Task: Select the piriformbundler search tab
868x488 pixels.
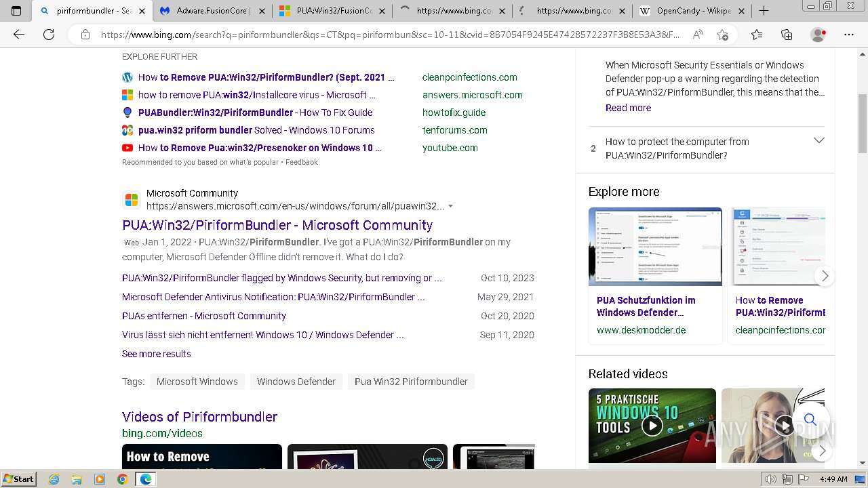Action: point(94,11)
